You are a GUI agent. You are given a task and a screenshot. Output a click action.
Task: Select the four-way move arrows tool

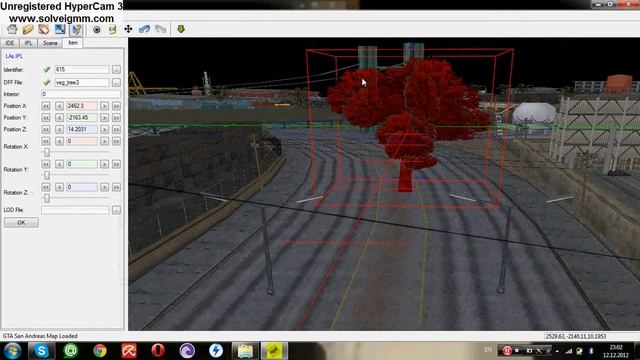pyautogui.click(x=128, y=29)
